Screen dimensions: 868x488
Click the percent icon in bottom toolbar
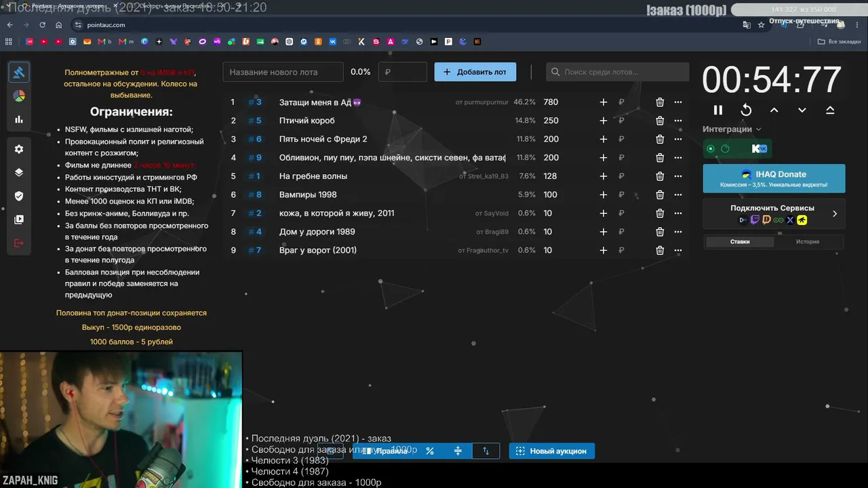(x=430, y=451)
